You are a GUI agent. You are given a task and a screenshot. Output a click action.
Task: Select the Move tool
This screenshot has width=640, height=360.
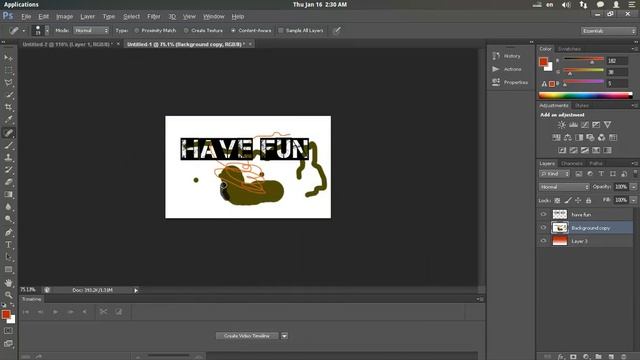pyautogui.click(x=8, y=58)
